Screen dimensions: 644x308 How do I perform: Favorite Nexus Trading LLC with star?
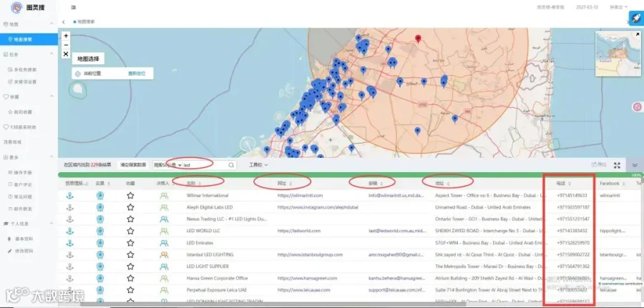pos(130,219)
